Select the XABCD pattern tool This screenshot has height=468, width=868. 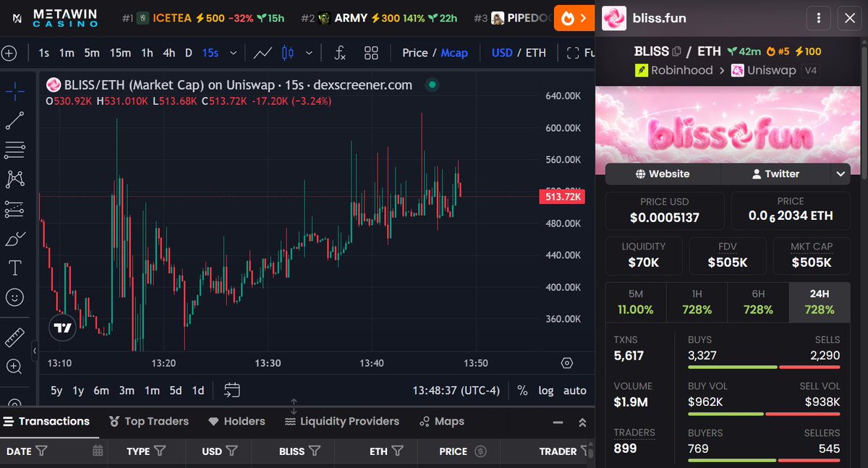[x=15, y=179]
